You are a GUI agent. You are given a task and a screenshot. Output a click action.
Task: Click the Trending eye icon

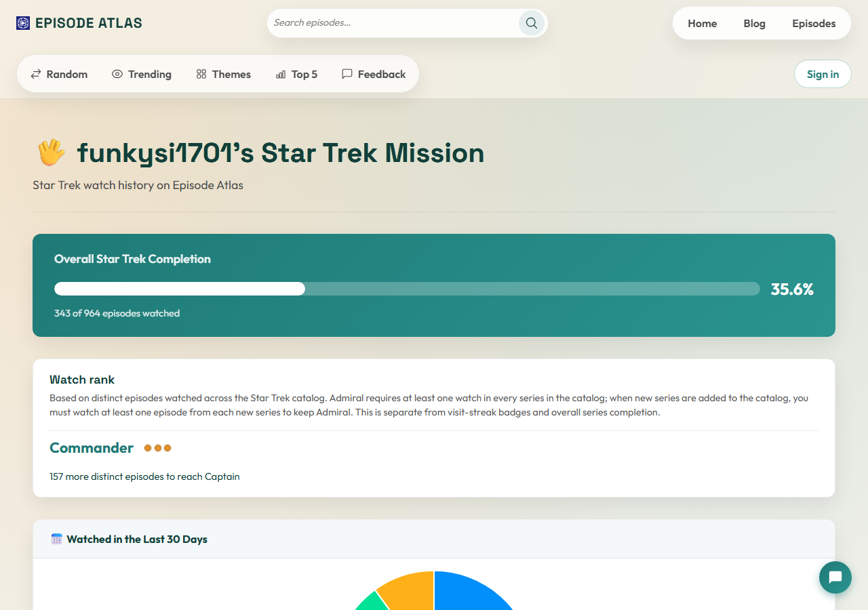[117, 74]
